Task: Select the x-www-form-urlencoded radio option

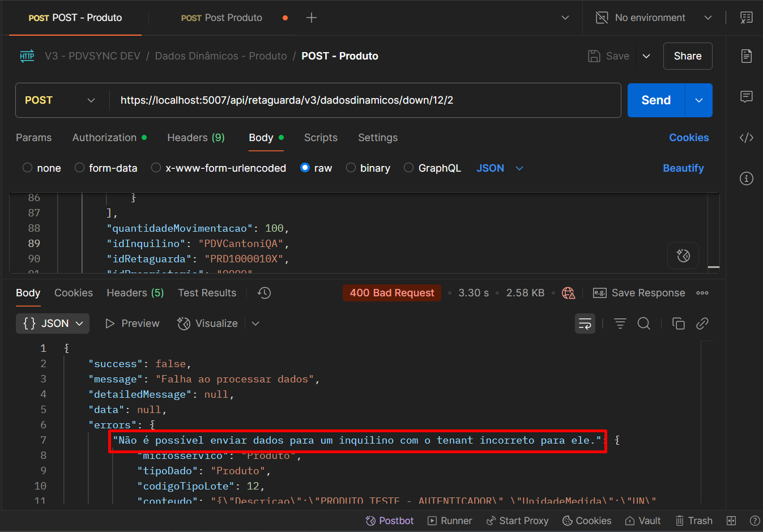Action: 156,168
